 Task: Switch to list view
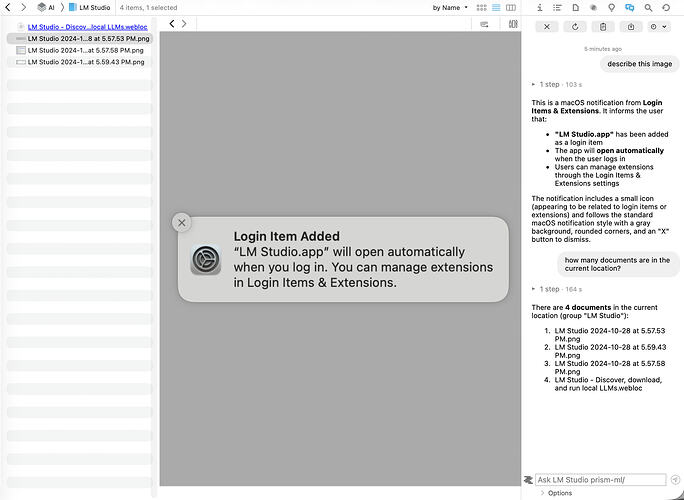click(x=496, y=7)
